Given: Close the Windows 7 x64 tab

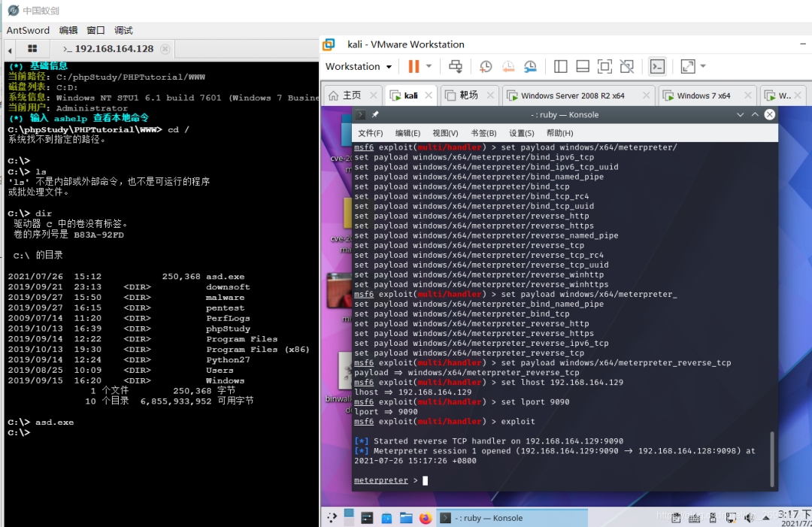Looking at the screenshot, I should click(747, 95).
